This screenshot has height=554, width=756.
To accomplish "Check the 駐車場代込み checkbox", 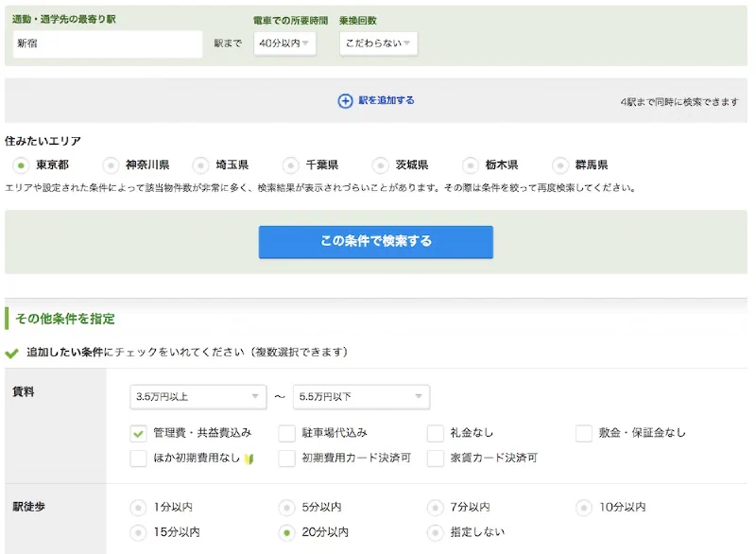I will tap(287, 433).
